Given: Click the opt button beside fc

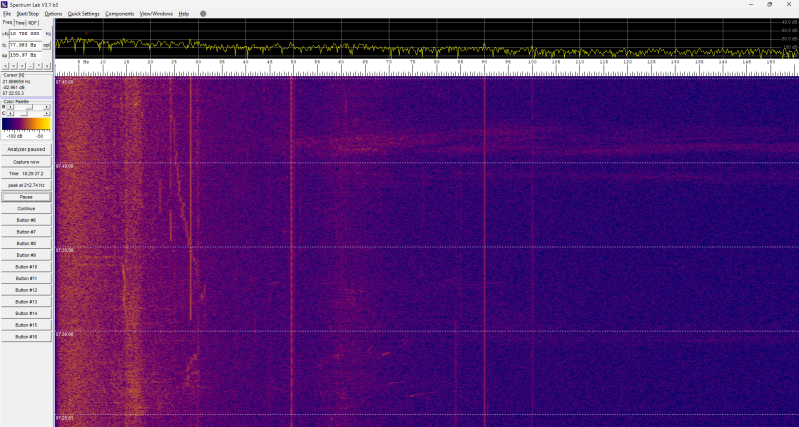Looking at the screenshot, I should (46, 45).
